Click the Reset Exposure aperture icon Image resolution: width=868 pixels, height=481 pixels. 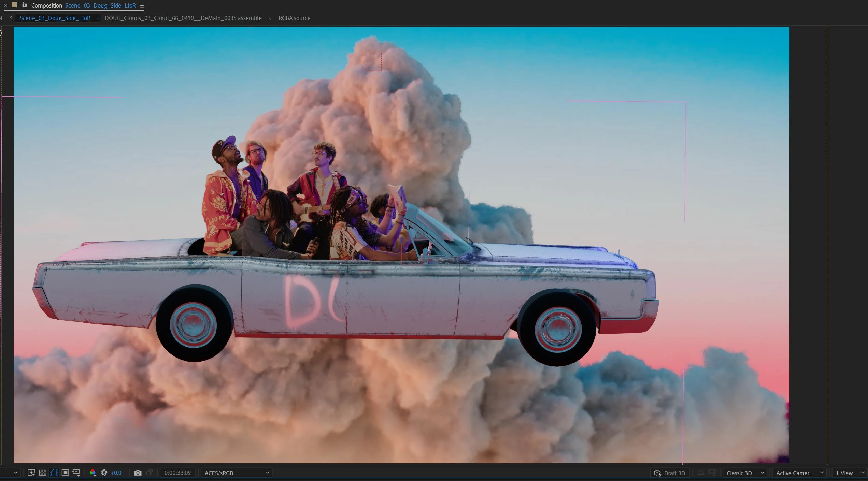click(104, 472)
